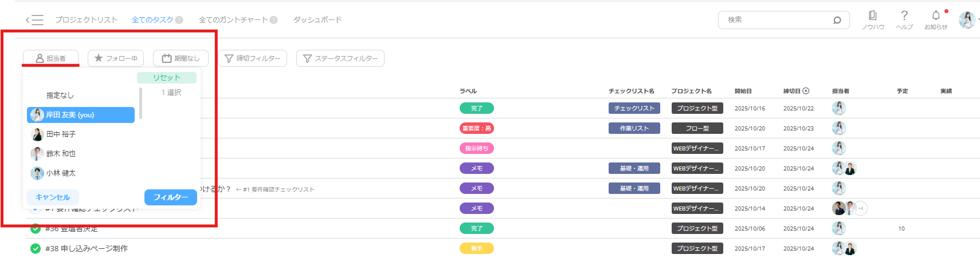Open the 締切フィルター dropdown

[253, 58]
